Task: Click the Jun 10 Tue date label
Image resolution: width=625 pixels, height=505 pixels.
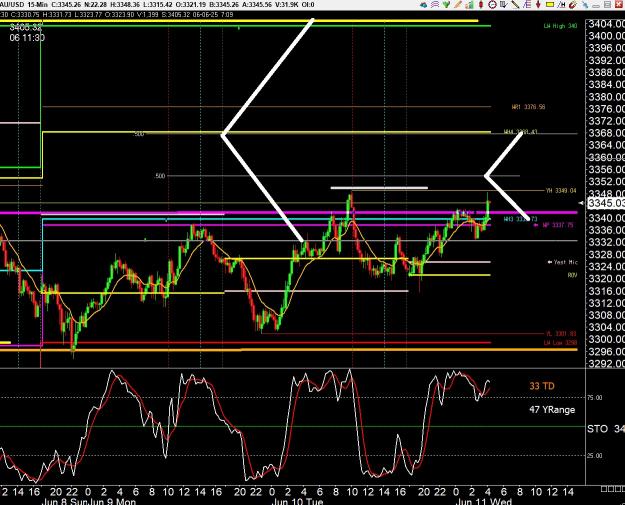Action: 297,501
